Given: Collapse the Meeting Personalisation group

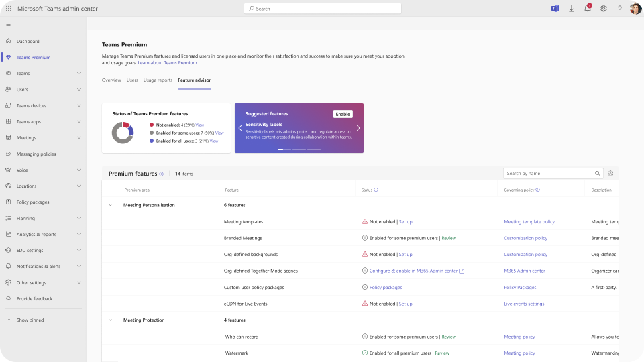Looking at the screenshot, I should (x=110, y=205).
